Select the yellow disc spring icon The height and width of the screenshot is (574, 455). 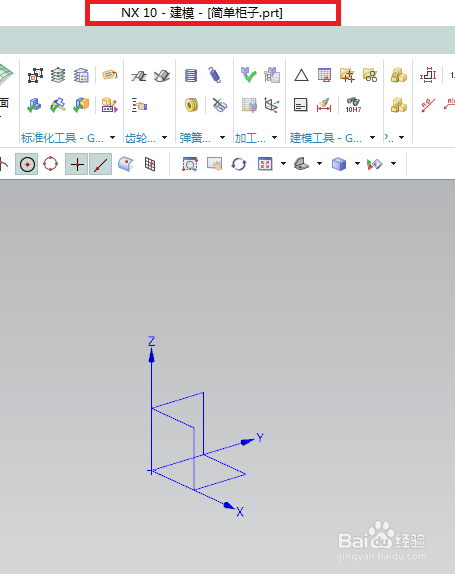(x=191, y=105)
